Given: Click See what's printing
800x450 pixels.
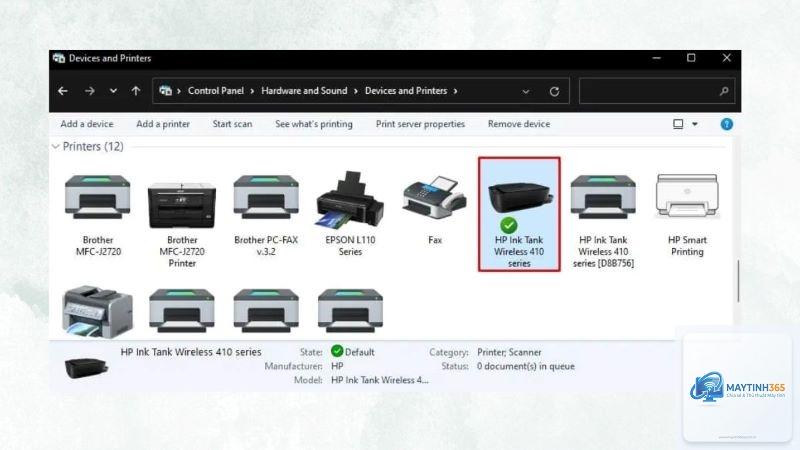Looking at the screenshot, I should click(x=314, y=124).
